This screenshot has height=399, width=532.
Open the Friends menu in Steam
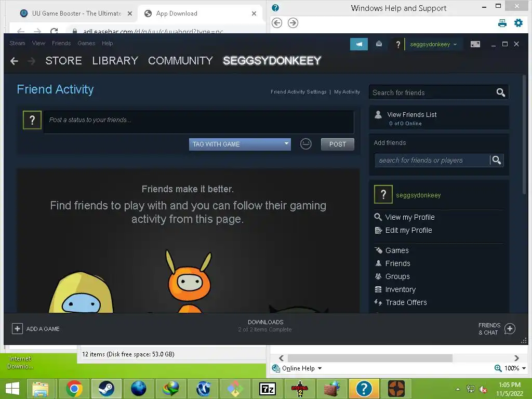(x=61, y=43)
